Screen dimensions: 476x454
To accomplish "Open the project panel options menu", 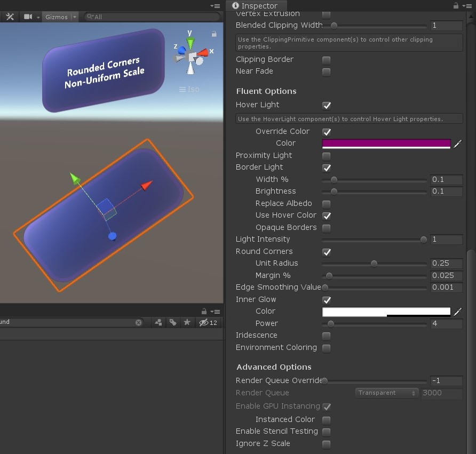I will coord(215,312).
